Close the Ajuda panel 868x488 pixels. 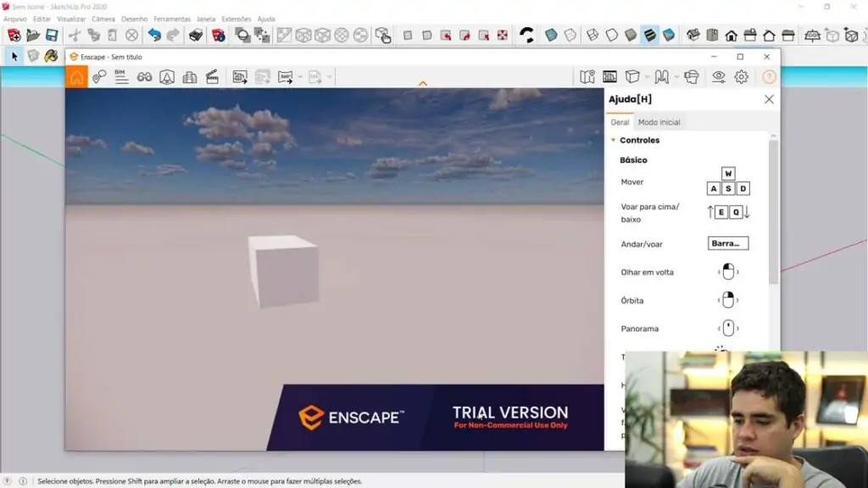tap(769, 99)
